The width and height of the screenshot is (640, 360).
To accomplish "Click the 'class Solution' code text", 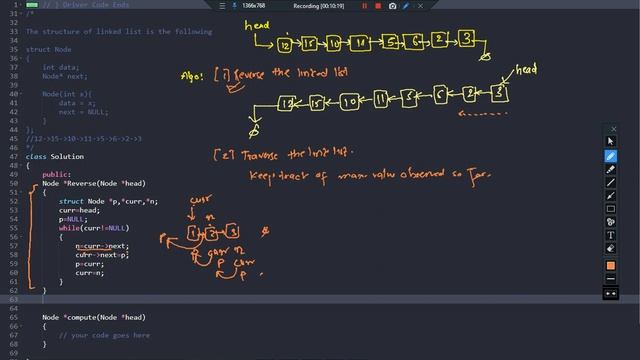I will point(55,156).
